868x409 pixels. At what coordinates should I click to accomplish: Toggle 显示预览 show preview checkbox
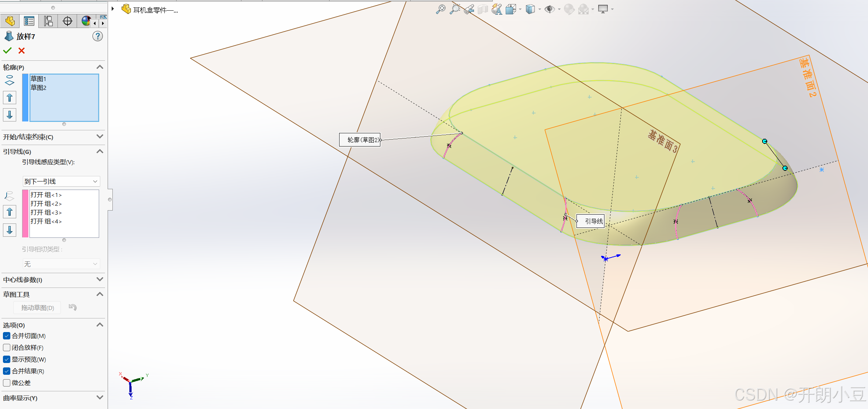[x=7, y=359]
